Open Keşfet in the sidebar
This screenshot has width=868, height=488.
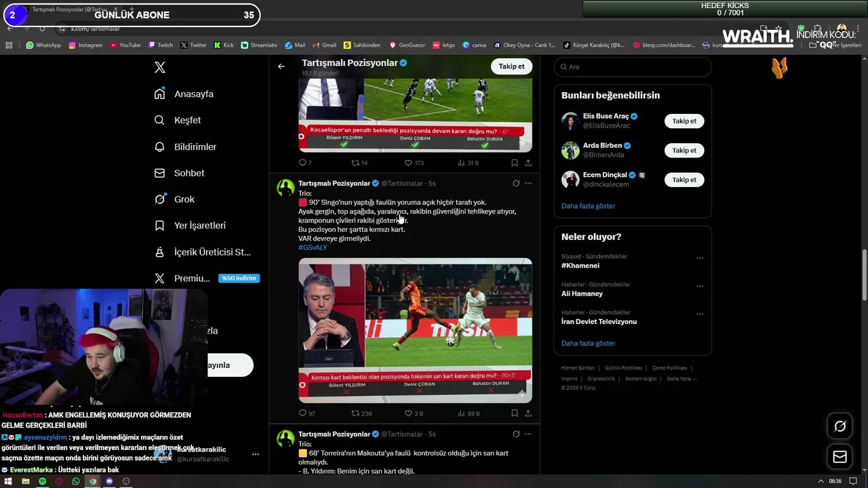[x=178, y=120]
